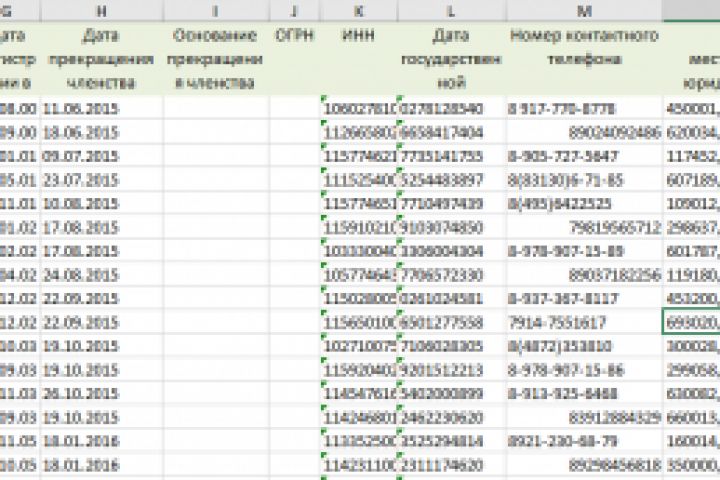Select the cell containing 7710497439
This screenshot has height=480, width=720.
452,204
